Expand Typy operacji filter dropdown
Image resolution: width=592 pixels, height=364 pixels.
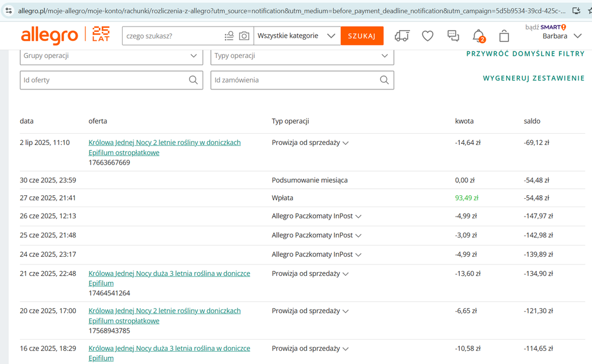coord(302,56)
